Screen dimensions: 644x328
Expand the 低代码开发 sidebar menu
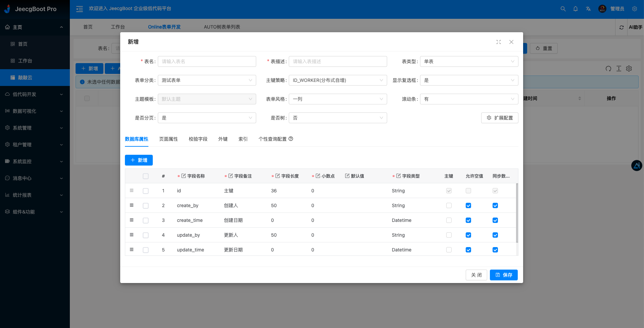35,94
